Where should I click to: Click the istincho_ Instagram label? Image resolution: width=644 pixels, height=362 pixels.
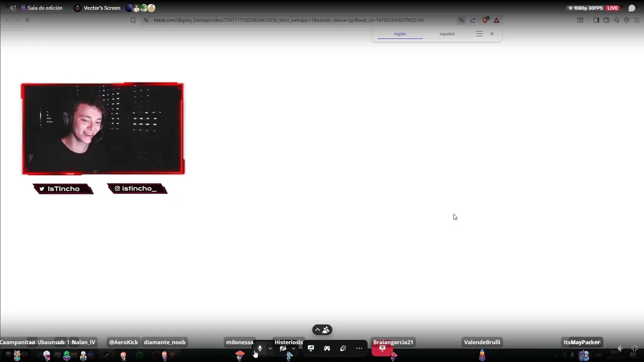pyautogui.click(x=137, y=189)
